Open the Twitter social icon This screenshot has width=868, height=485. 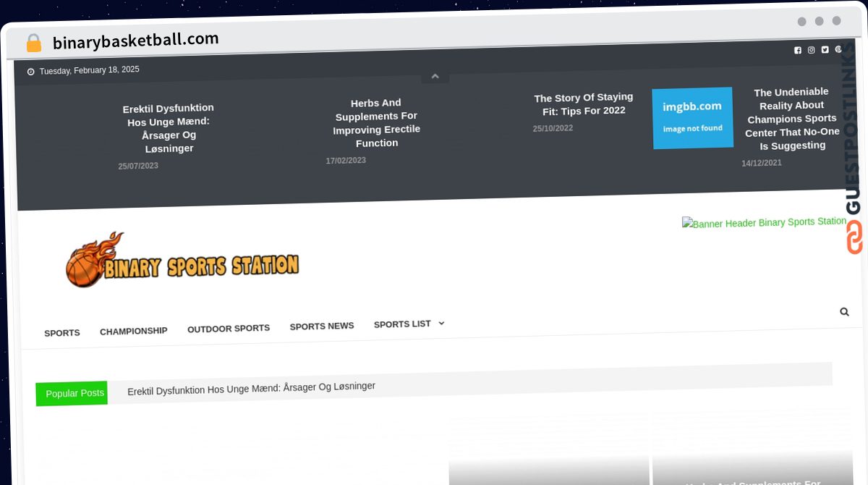pyautogui.click(x=825, y=50)
